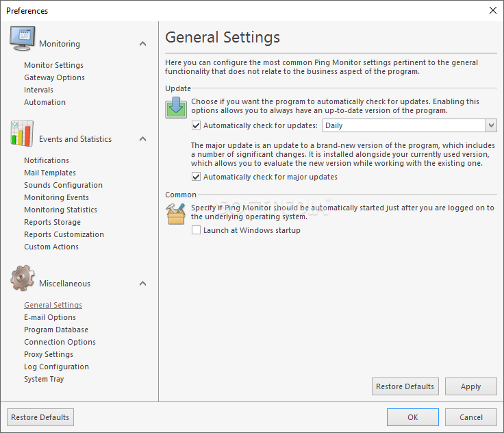Click the Miscellaneous section heading
The width and height of the screenshot is (504, 433).
[64, 284]
